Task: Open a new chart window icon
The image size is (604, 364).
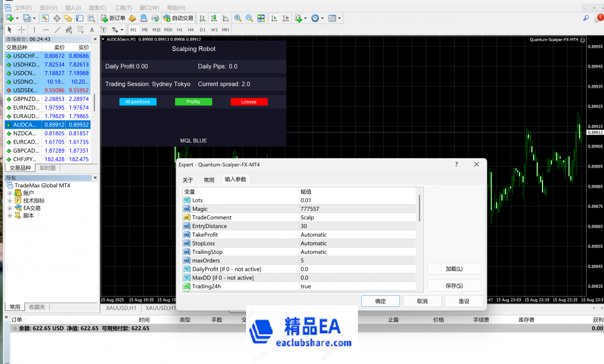Action: coord(10,18)
